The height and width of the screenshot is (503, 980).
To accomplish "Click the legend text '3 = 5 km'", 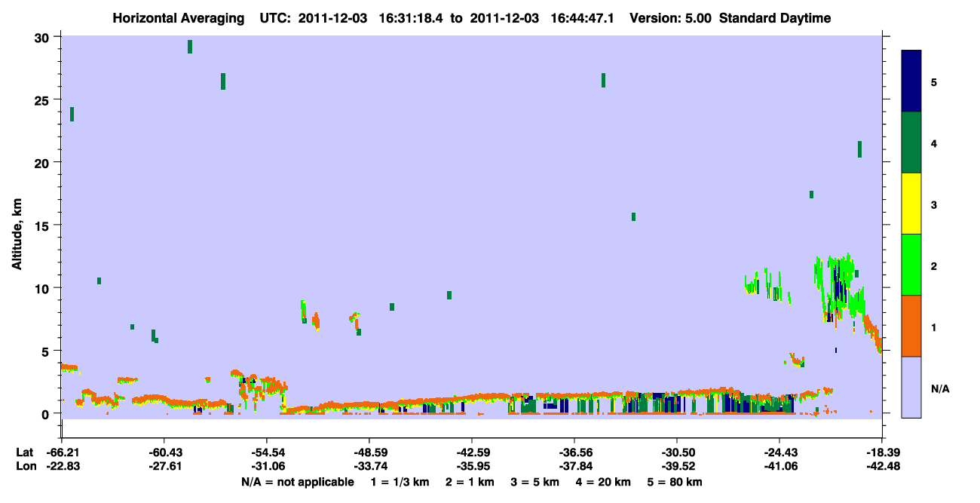I will (535, 482).
